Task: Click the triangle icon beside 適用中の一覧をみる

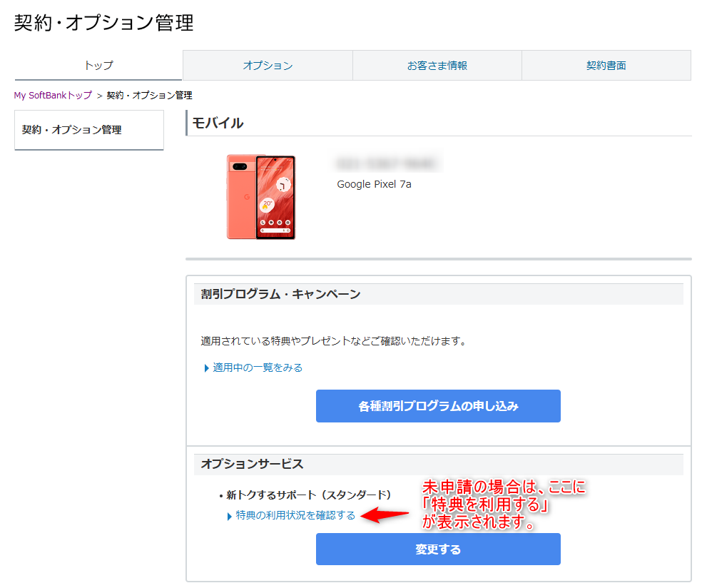Action: pos(207,368)
